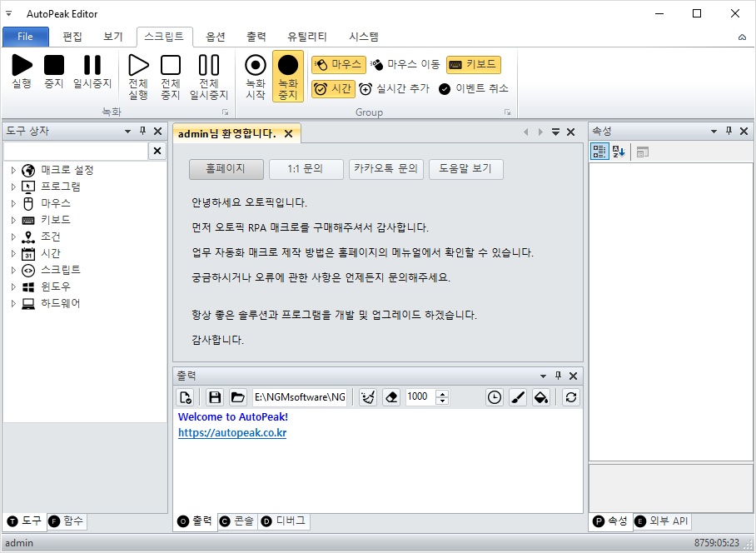Click the clock icon in 출력 toolbar
The image size is (756, 553).
tap(495, 397)
